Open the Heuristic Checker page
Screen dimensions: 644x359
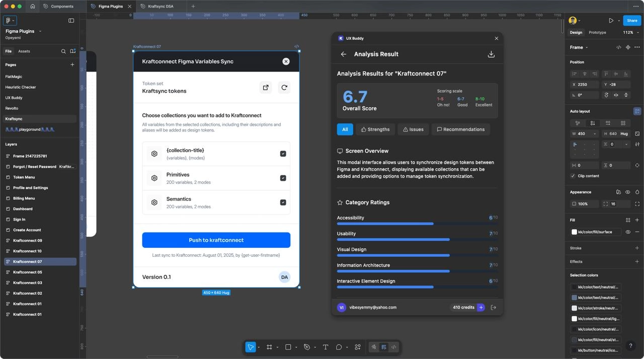(21, 87)
